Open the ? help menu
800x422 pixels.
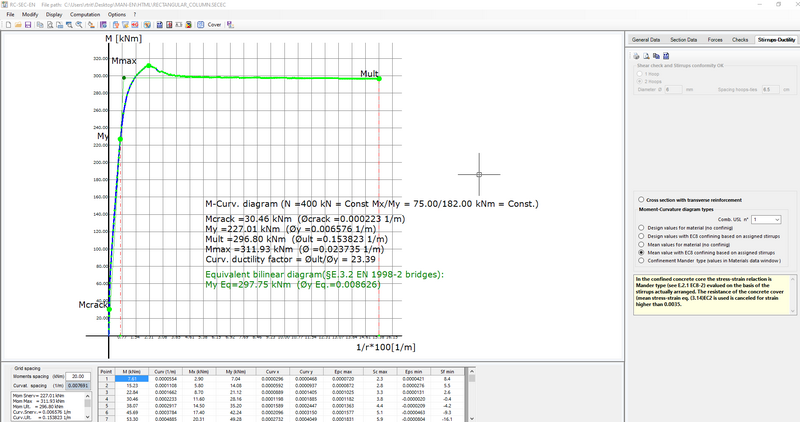point(135,14)
